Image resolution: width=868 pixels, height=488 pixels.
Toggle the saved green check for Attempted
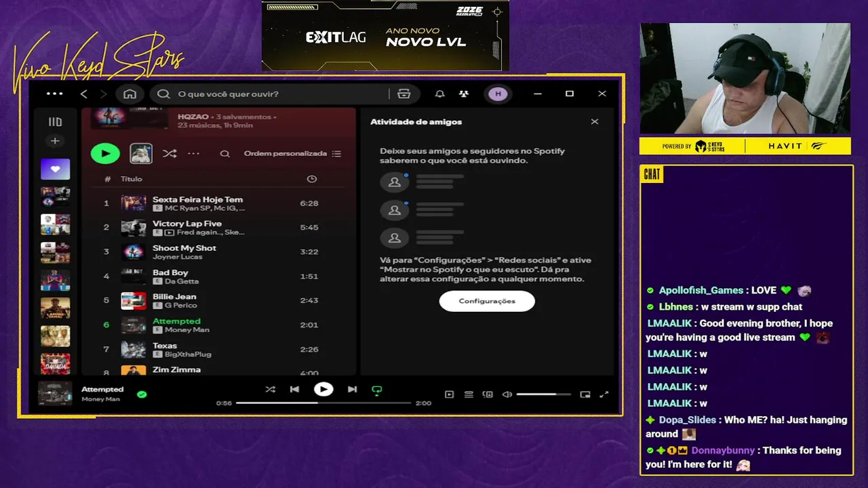(142, 394)
